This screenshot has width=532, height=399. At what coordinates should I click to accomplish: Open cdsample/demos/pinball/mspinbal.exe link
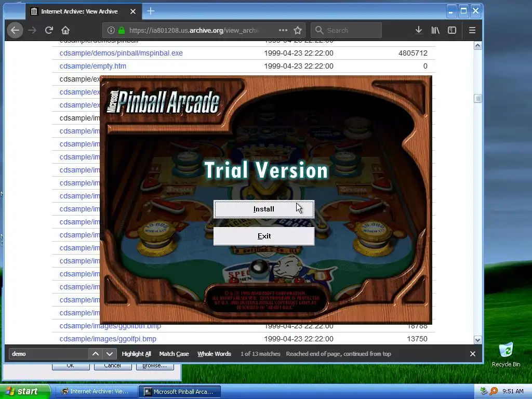point(121,53)
